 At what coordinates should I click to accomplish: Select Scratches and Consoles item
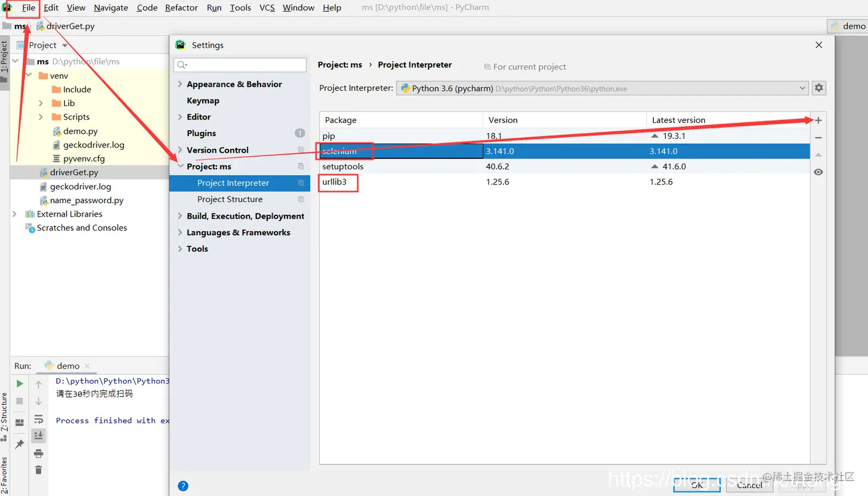(82, 228)
